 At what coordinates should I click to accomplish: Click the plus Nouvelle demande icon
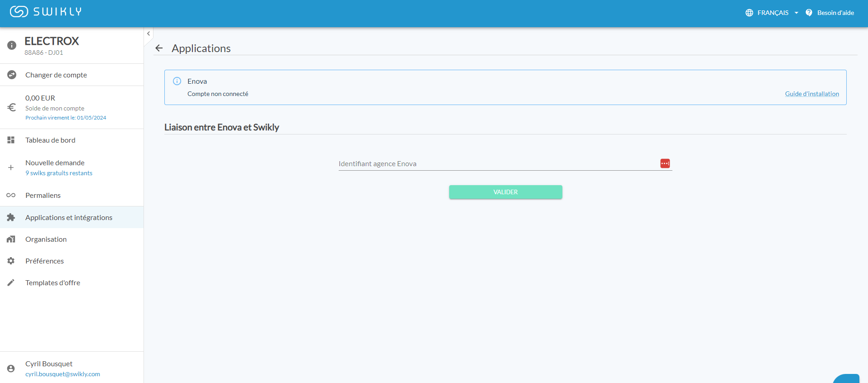click(11, 168)
